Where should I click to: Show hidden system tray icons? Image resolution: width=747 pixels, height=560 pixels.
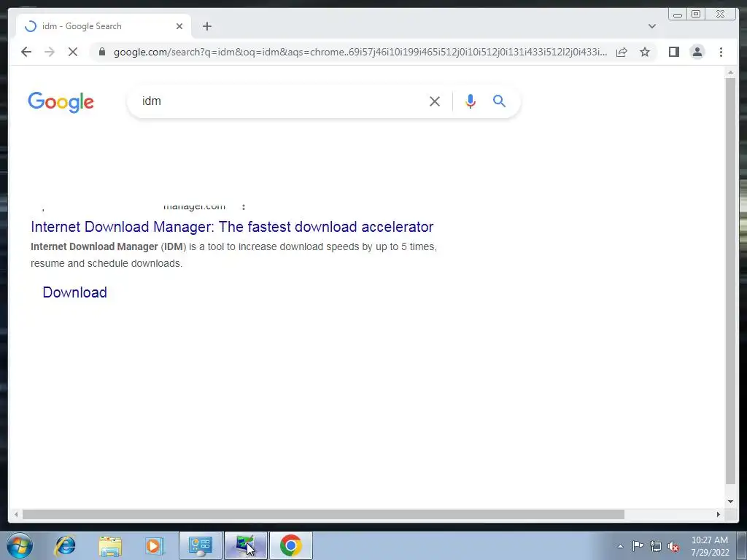pos(620,546)
